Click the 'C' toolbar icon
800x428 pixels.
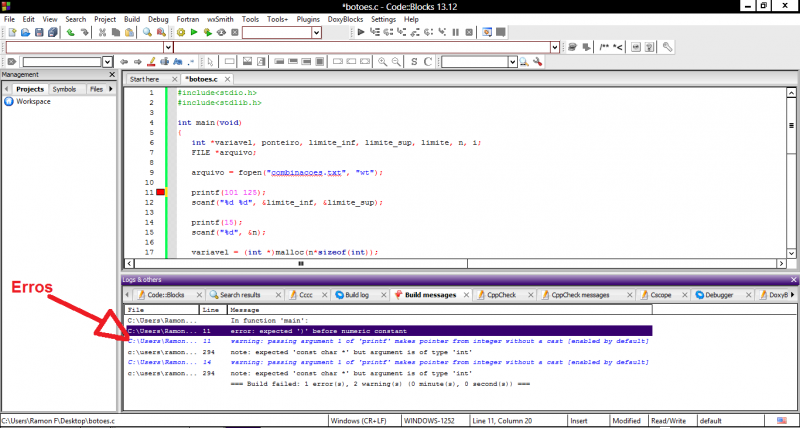tap(428, 62)
